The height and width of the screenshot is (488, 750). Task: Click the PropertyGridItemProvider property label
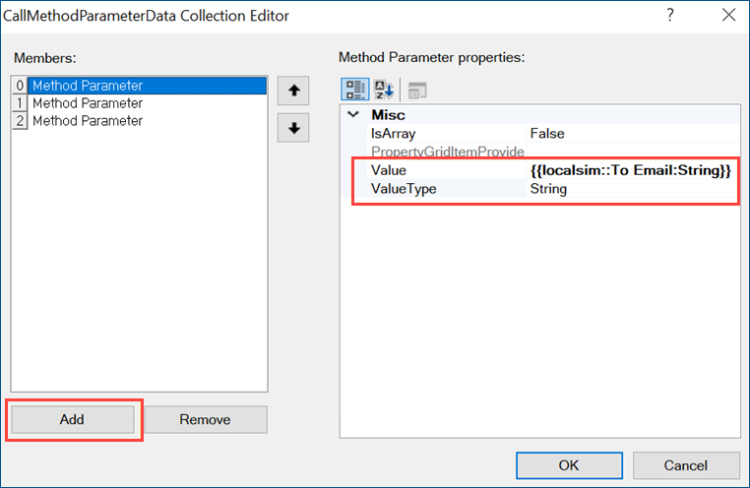pos(448,152)
